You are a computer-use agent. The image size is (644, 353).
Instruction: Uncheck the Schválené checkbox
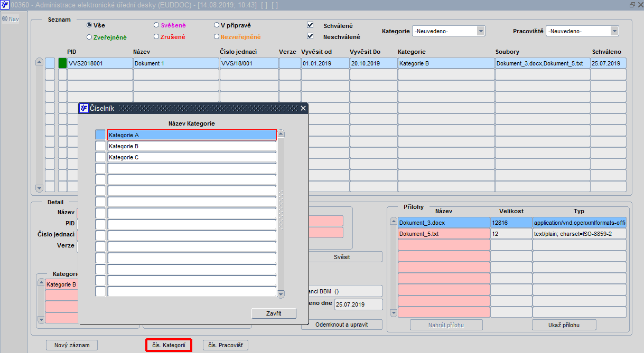coord(311,25)
